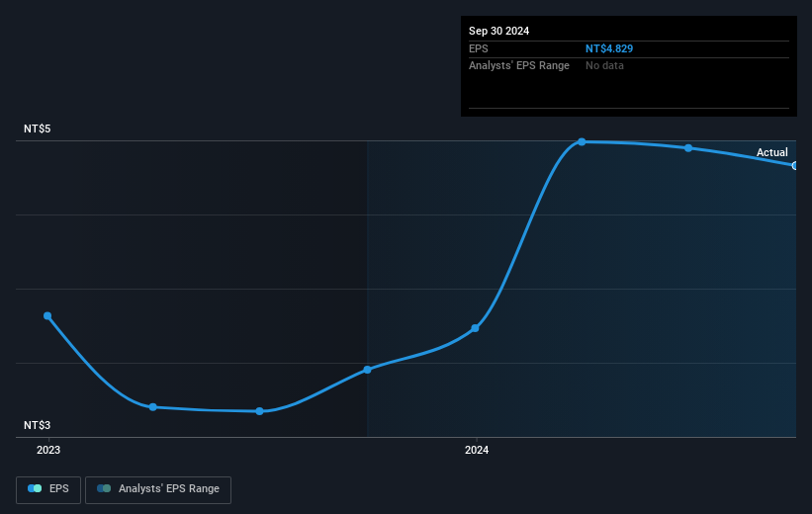Screen dimensions: 812x514
Task: Select the data point at shaded region start
Action: point(367,370)
